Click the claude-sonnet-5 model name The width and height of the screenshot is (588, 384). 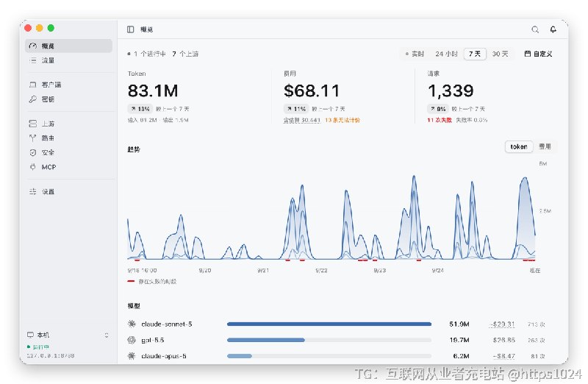pyautogui.click(x=167, y=324)
